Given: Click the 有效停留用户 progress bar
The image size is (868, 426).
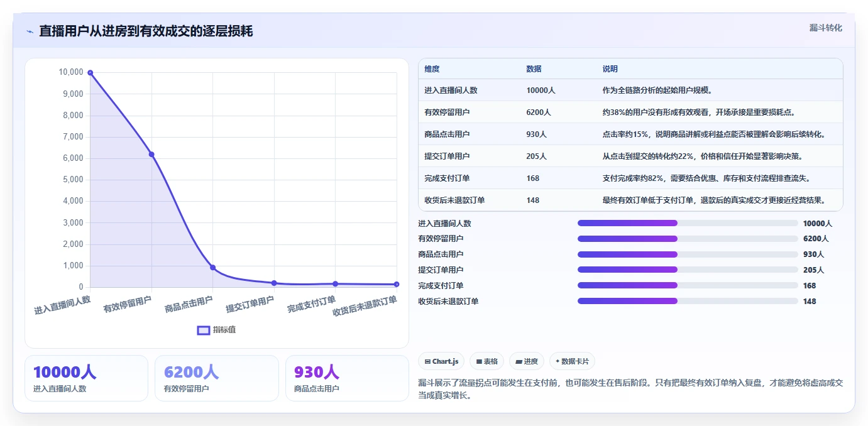Looking at the screenshot, I should (x=688, y=239).
